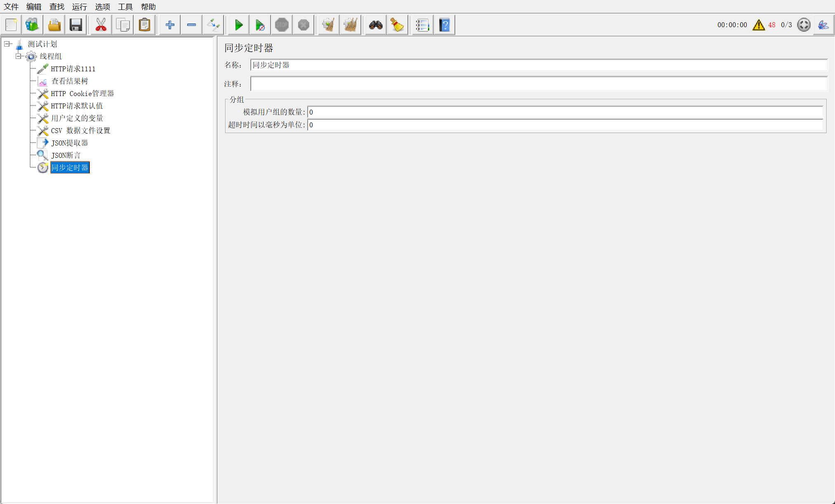Click the Toggle enable/disable icon
835x504 pixels.
point(214,25)
